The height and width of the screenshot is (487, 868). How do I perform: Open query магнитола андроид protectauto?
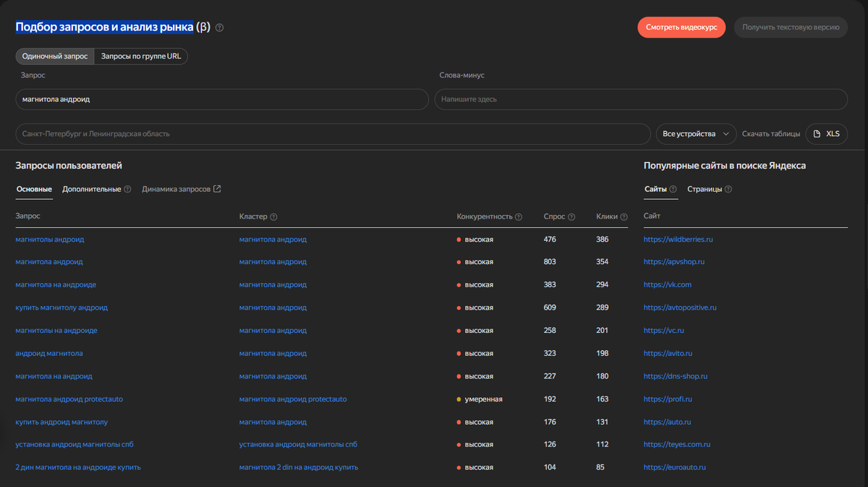(x=69, y=399)
